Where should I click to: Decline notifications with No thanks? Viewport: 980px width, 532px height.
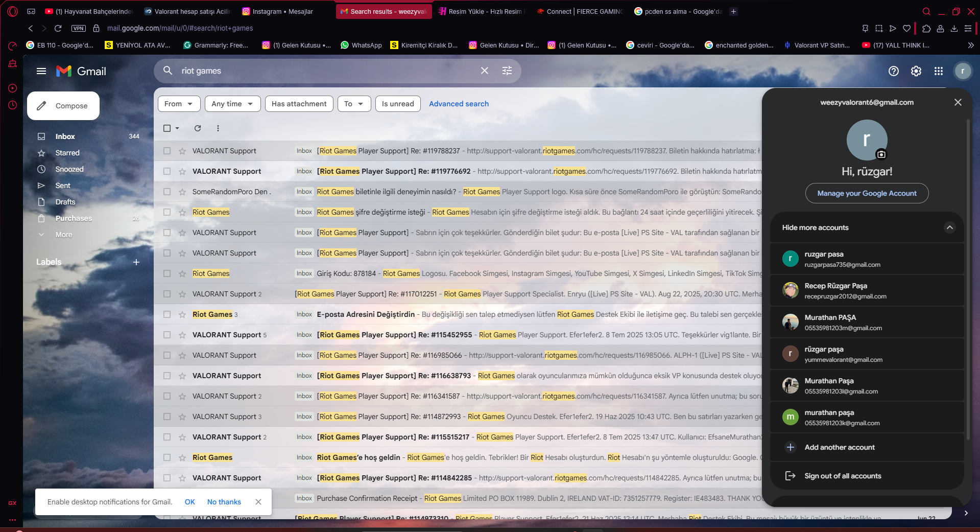click(224, 502)
